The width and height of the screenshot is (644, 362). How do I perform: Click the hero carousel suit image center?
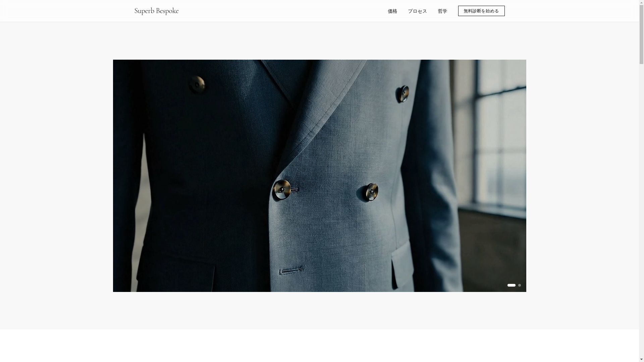click(319, 176)
